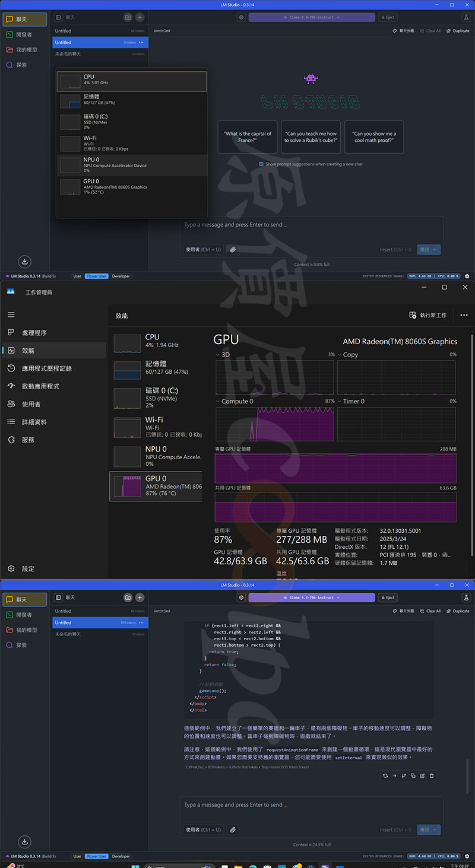This screenshot has height=868, width=475.
Task: Switch to User mode in the code-response LM Studio window
Action: tap(77, 856)
